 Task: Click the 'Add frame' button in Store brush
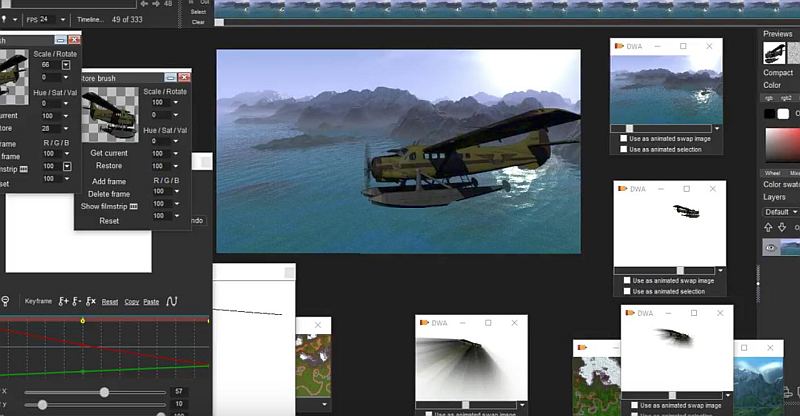point(109,182)
